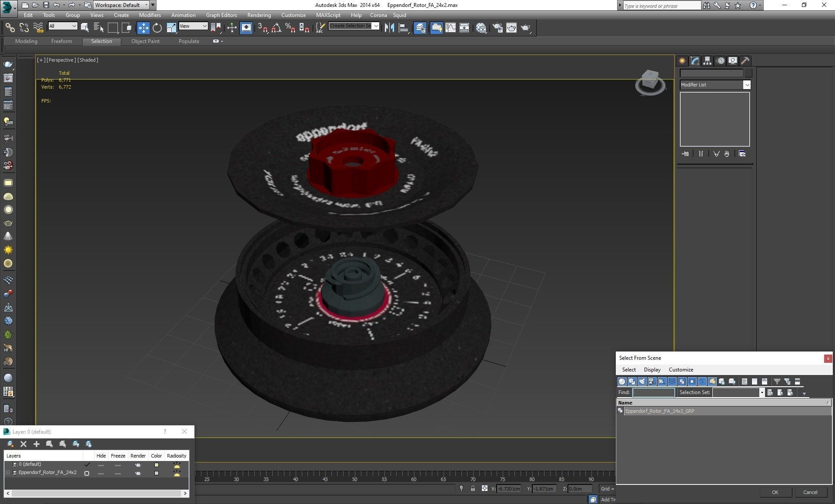
Task: Set Eppendorf_Rotor_FA_24x2 layer as current via checkbox
Action: 87,473
